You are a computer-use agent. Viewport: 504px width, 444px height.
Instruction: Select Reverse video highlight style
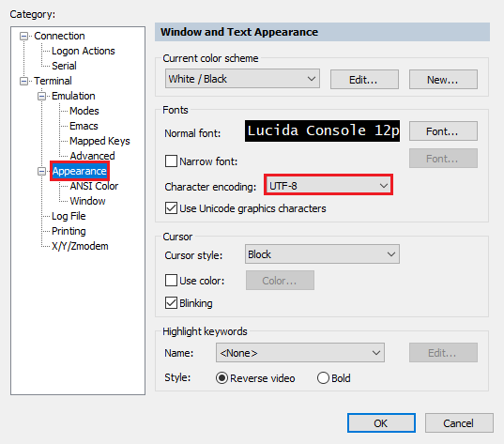point(222,378)
